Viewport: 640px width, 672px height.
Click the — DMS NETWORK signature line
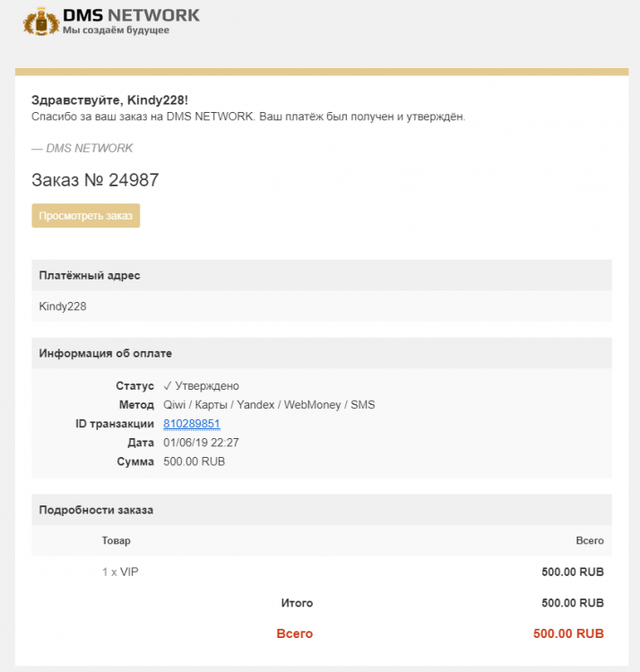tap(82, 148)
